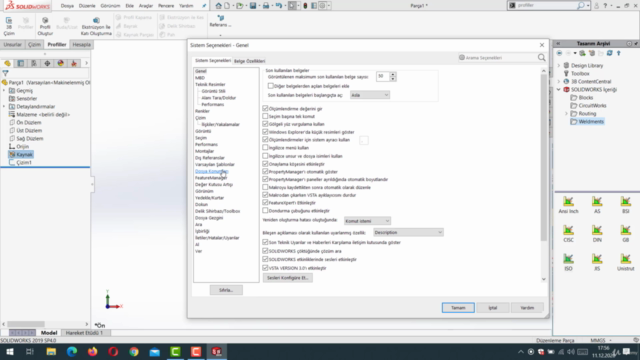Expand the Routing folder node
The image size is (640, 360).
click(x=567, y=113)
